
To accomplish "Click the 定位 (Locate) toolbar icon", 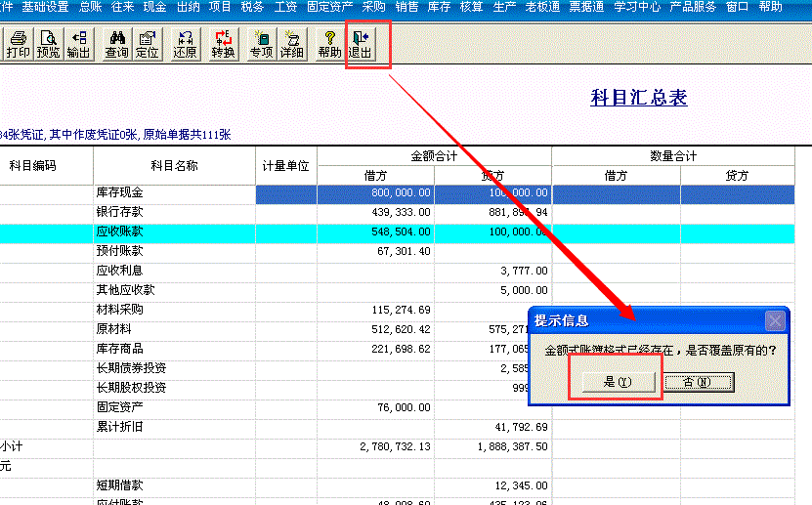I will [x=147, y=45].
